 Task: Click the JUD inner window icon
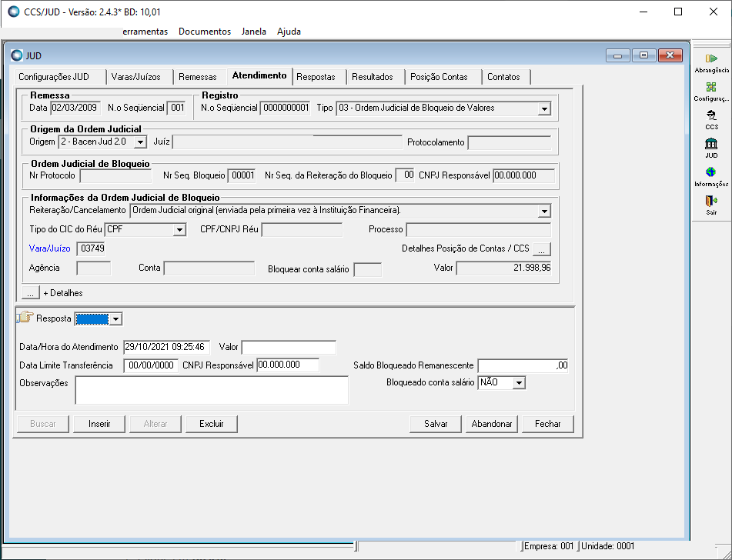pos(17,55)
